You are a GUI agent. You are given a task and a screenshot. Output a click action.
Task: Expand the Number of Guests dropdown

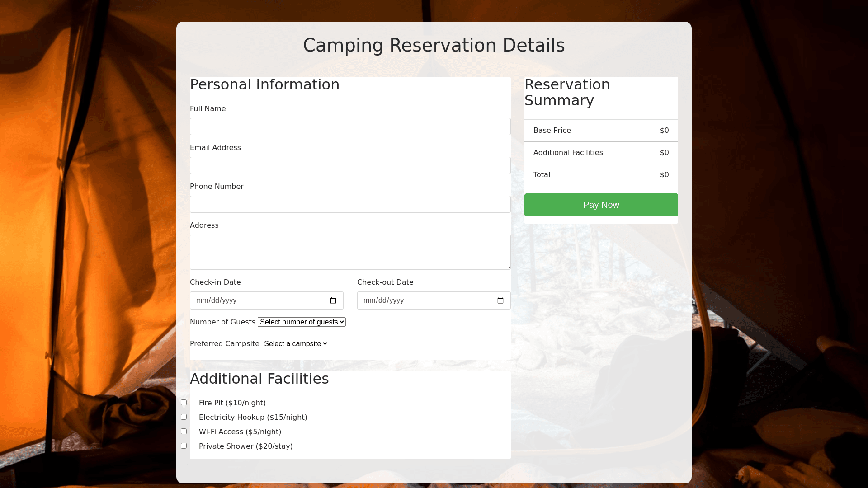click(302, 322)
